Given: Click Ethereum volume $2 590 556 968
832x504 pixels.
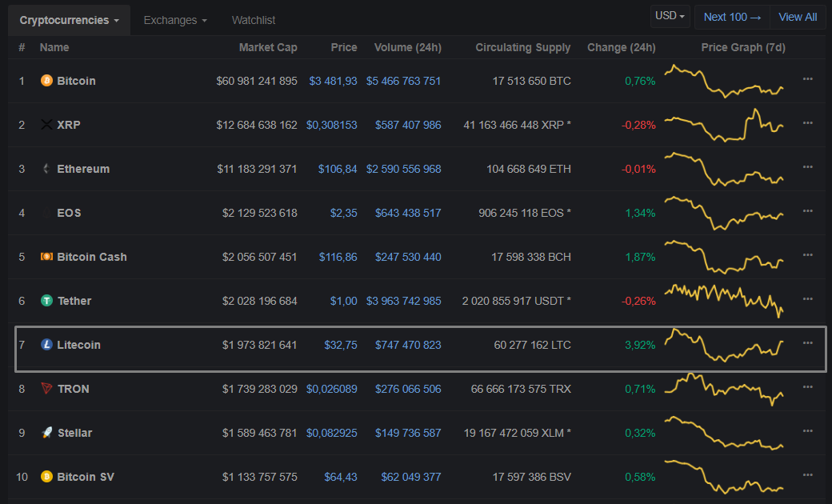Looking at the screenshot, I should (404, 169).
